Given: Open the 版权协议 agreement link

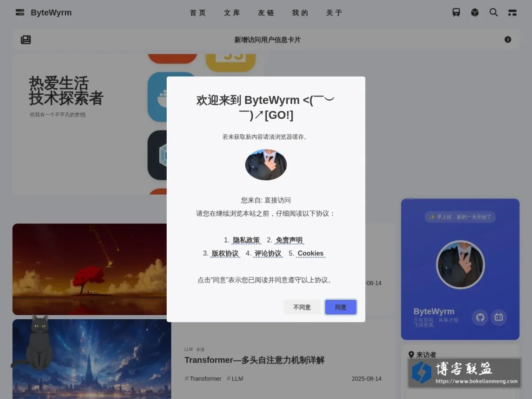Looking at the screenshot, I should [225, 254].
